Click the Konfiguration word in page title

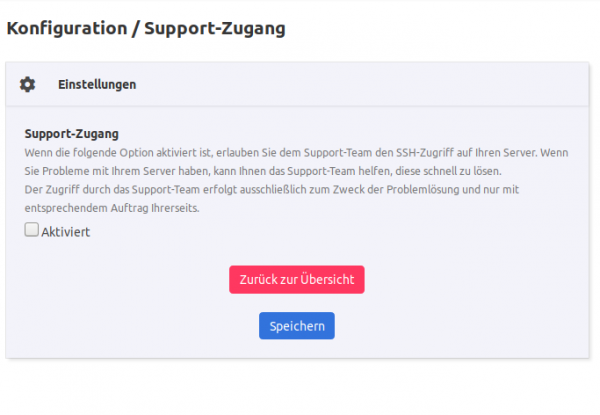67,28
